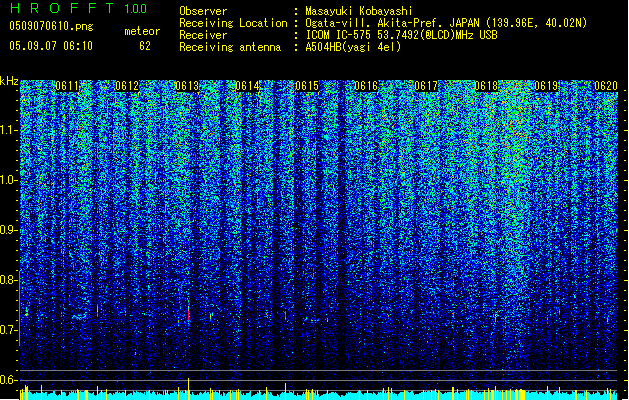Click the kHz axis unit label

click(x=10, y=80)
